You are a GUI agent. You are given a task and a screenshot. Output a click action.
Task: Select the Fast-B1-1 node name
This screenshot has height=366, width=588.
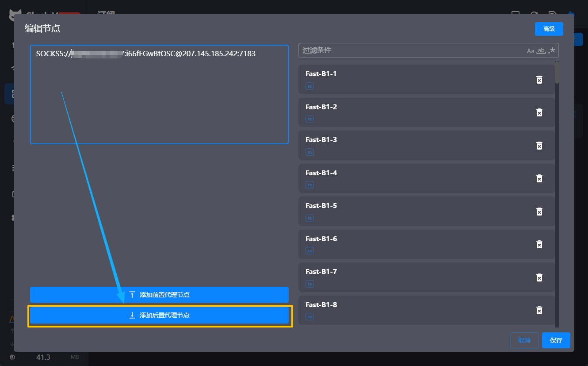click(x=321, y=74)
